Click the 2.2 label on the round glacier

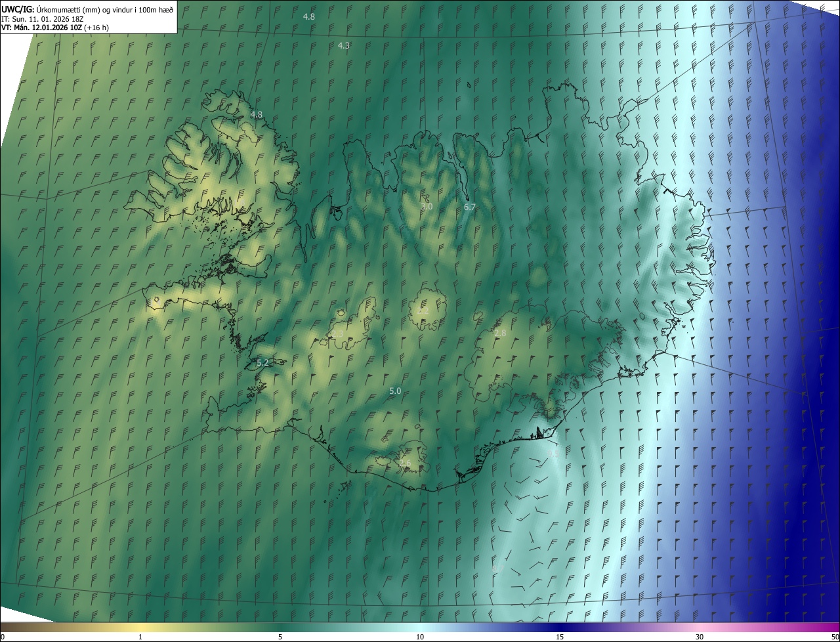pos(423,310)
